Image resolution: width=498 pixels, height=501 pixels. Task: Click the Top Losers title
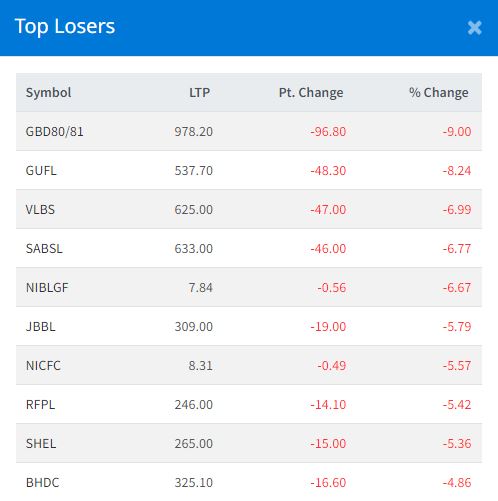[x=65, y=27]
